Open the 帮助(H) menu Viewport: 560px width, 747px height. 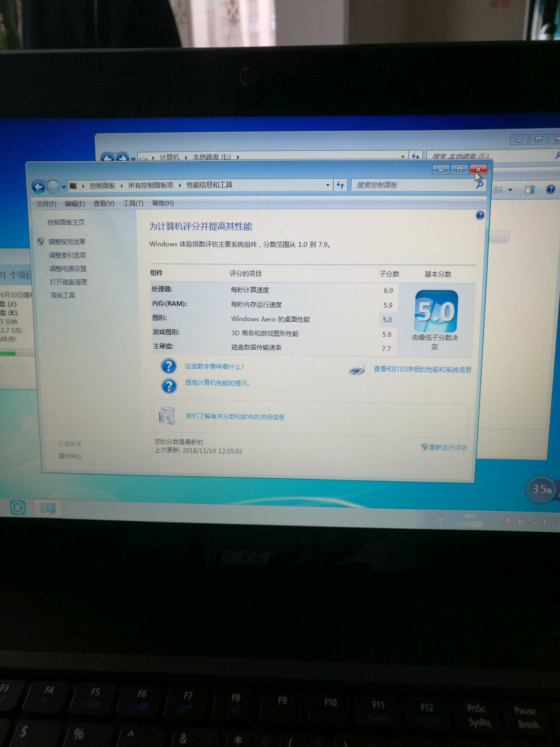click(x=163, y=203)
